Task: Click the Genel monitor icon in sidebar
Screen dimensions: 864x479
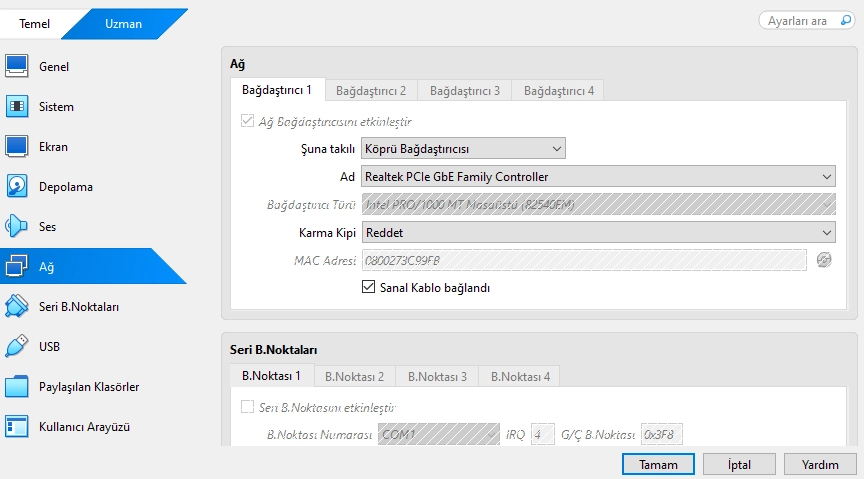Action: pyautogui.click(x=17, y=67)
